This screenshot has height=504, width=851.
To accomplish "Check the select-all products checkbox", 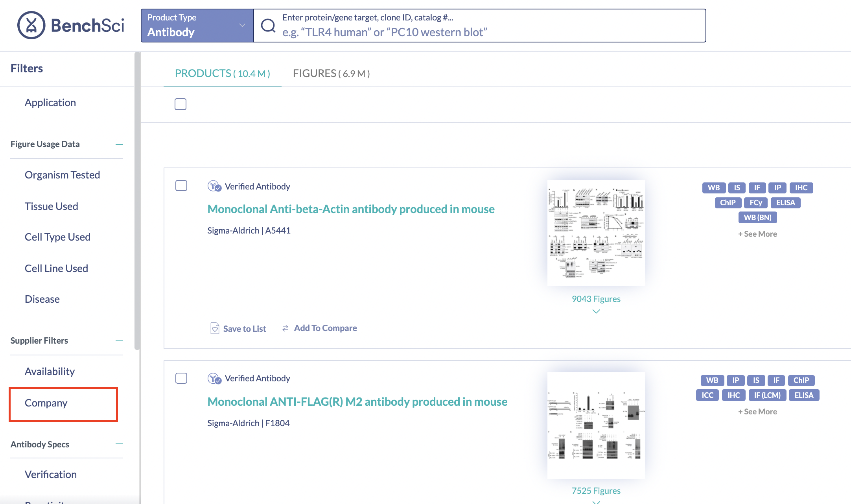I will point(181,104).
